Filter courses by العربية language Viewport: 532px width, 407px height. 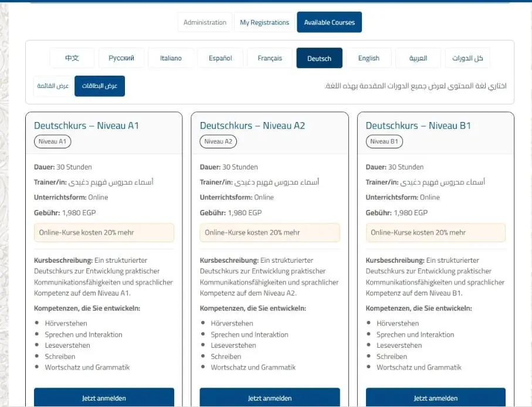(418, 58)
